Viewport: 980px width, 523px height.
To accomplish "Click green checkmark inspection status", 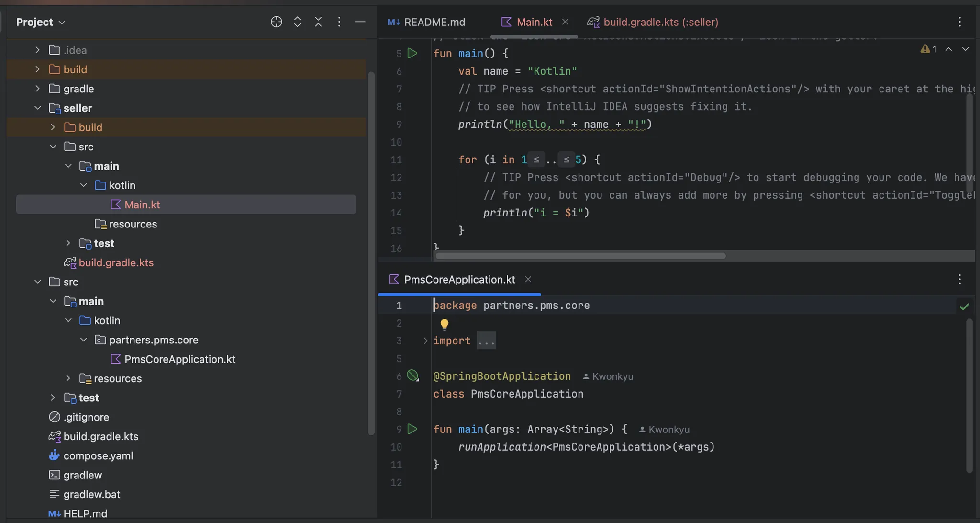I will click(964, 307).
